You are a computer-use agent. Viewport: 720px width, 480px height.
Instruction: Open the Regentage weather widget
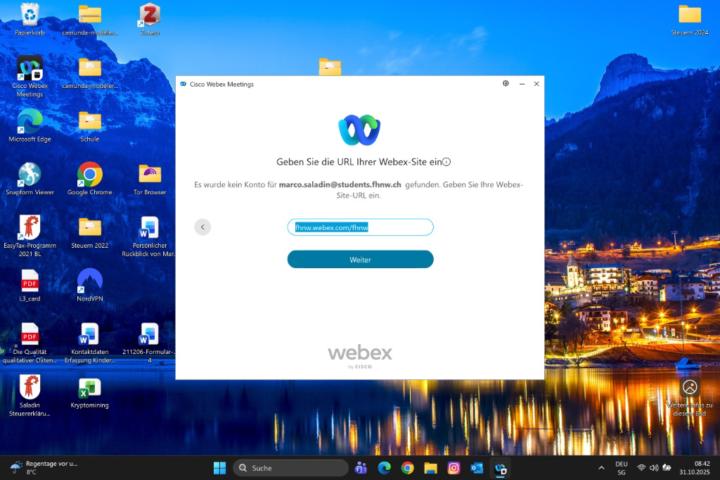44,468
